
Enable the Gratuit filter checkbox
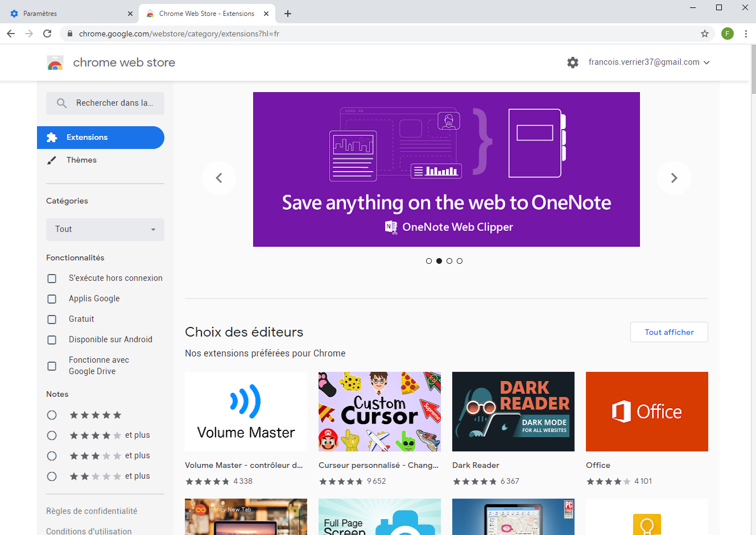tap(52, 319)
